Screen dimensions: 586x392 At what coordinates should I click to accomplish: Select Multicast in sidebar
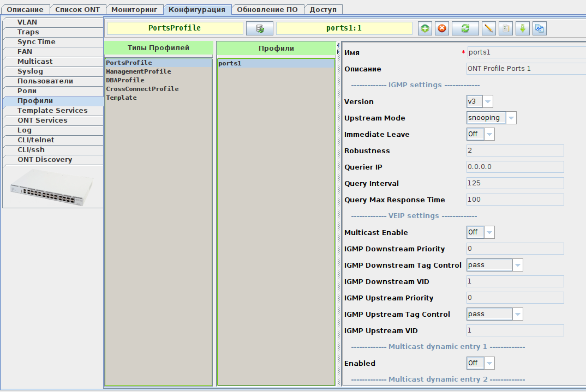[53, 62]
